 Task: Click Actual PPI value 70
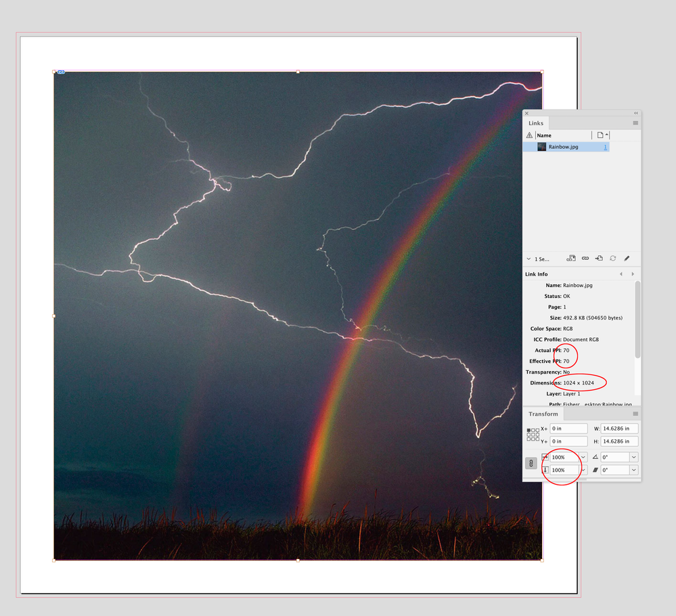[x=566, y=350]
